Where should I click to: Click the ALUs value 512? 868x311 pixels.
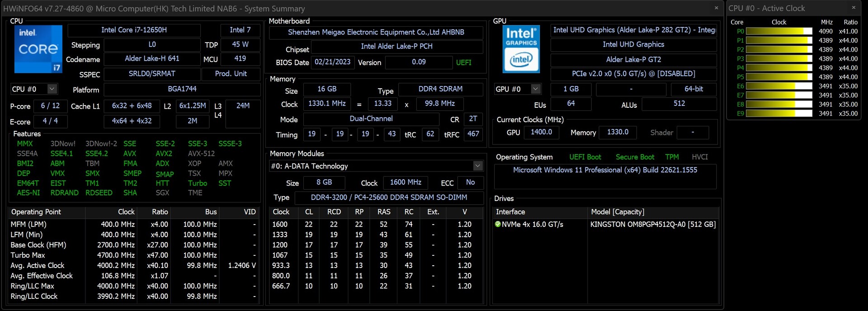click(679, 104)
